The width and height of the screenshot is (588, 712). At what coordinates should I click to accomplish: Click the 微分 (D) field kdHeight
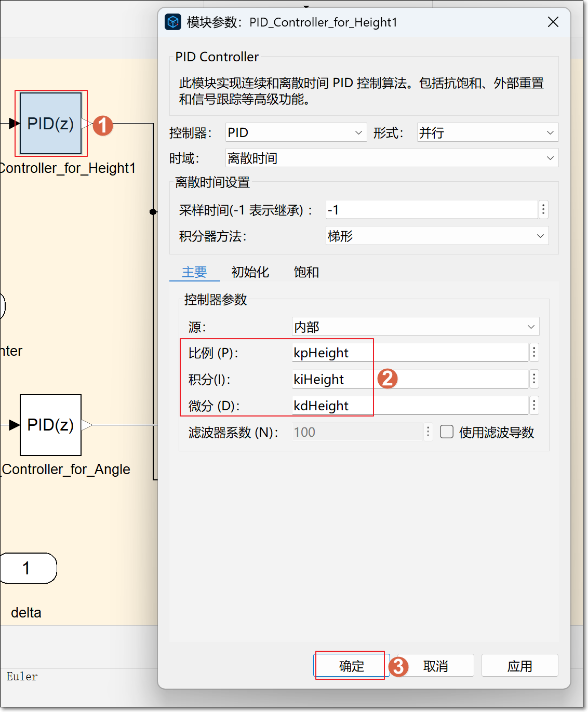(x=410, y=406)
